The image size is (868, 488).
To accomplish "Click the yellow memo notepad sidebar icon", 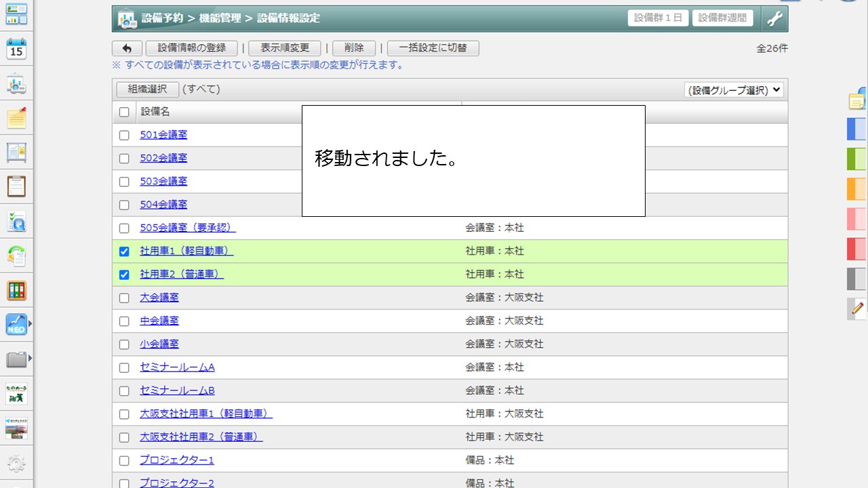I will tap(16, 118).
